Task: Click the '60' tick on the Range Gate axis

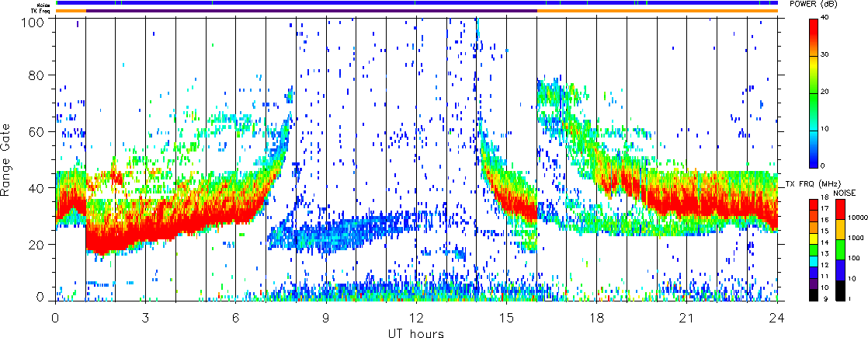Action: [36, 131]
